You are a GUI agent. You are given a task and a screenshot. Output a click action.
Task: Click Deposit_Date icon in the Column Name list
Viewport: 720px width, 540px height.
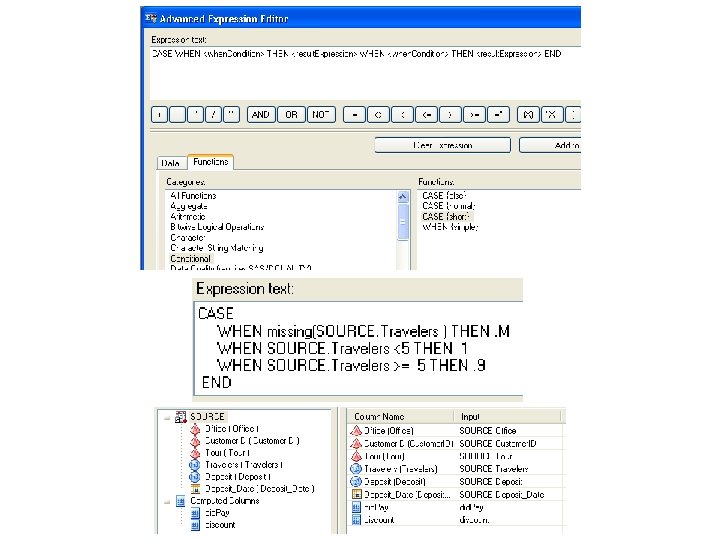pos(356,495)
